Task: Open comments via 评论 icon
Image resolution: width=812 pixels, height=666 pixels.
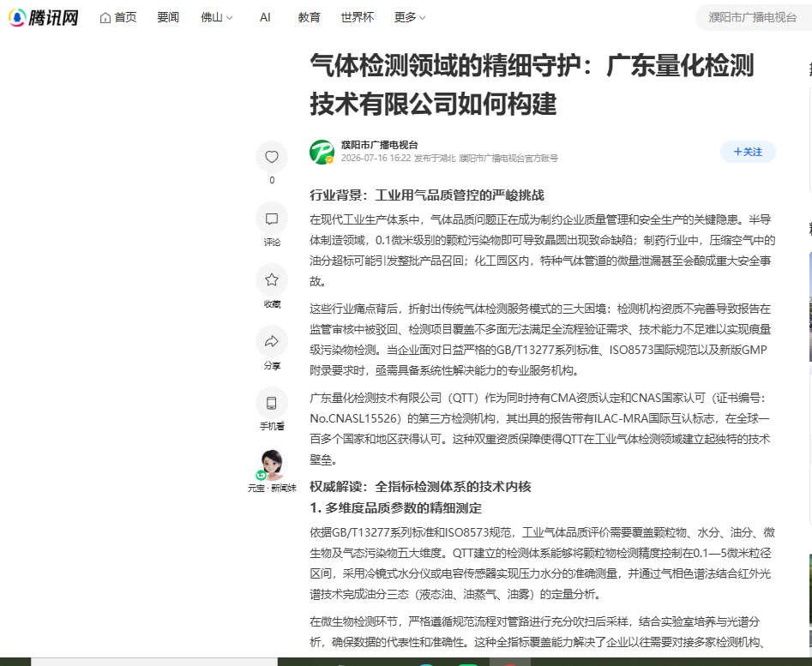Action: click(x=272, y=219)
